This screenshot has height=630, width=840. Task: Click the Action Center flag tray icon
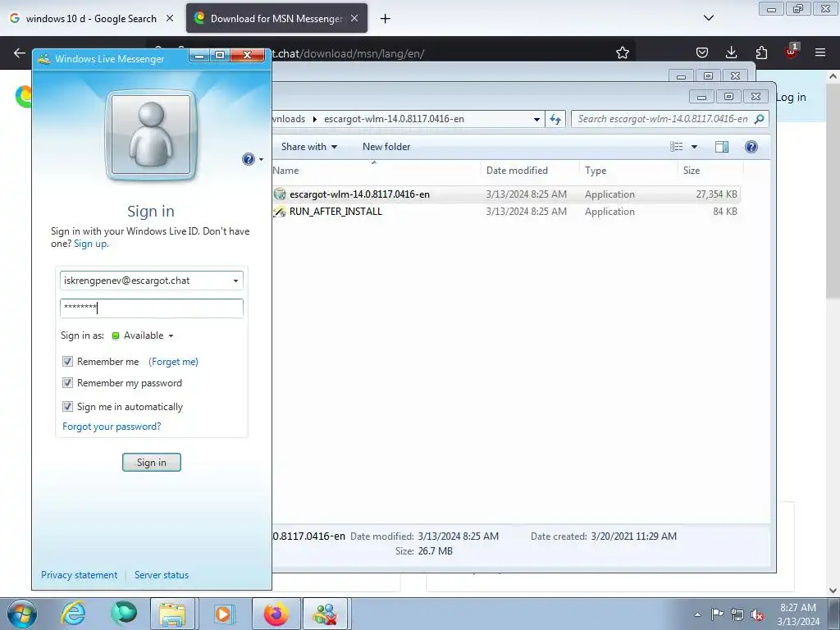click(x=717, y=614)
